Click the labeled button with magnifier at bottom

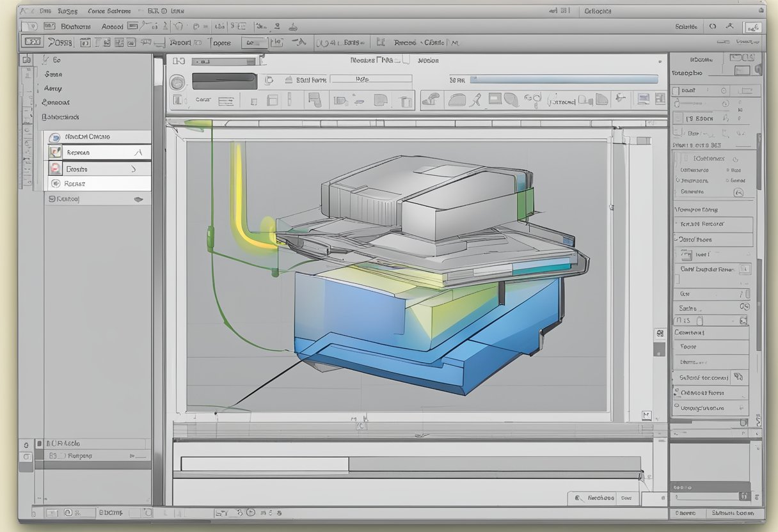pos(592,497)
